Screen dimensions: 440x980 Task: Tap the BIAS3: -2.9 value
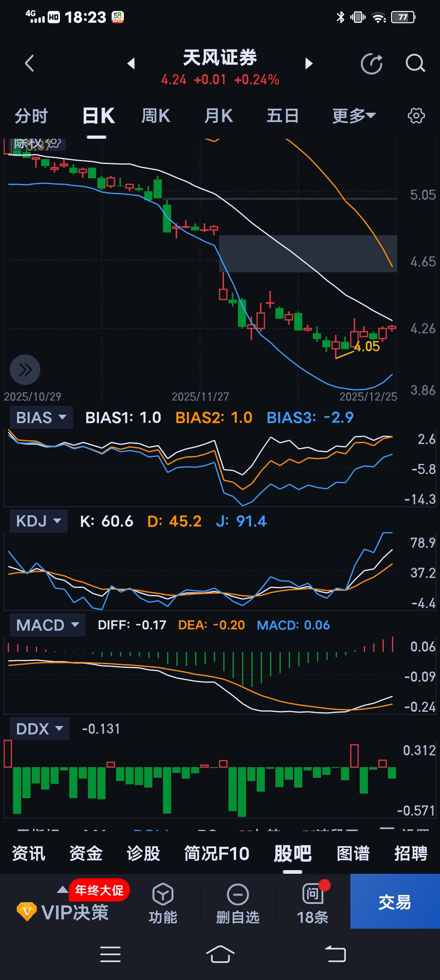310,418
